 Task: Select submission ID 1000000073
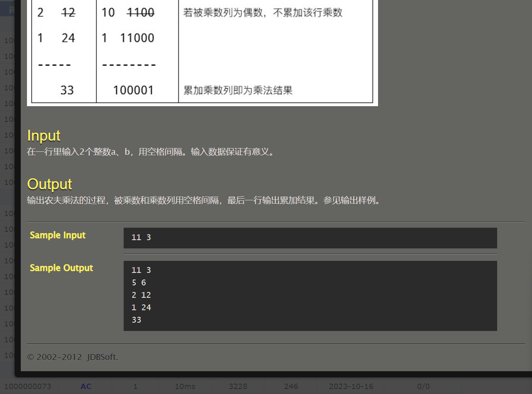coord(28,386)
